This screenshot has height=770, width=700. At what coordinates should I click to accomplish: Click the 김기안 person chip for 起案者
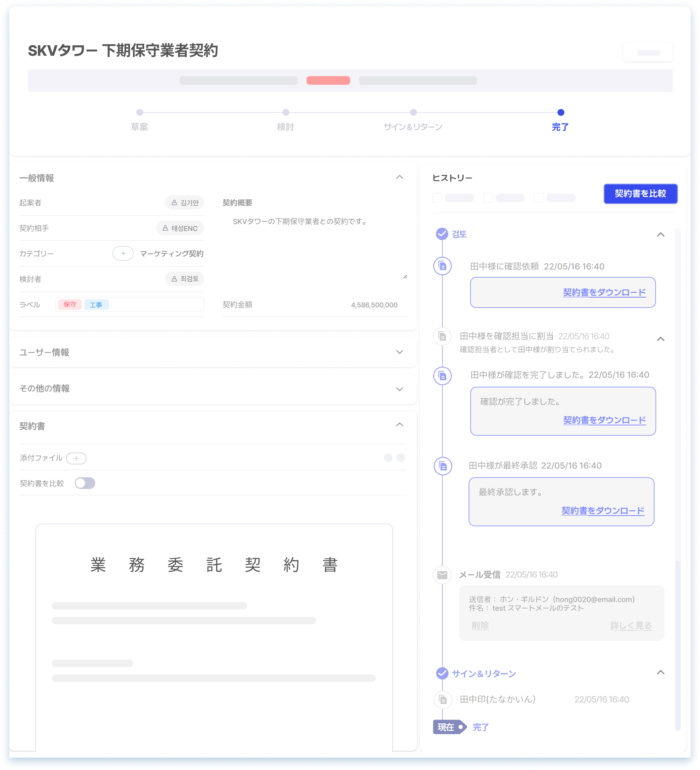pyautogui.click(x=185, y=203)
